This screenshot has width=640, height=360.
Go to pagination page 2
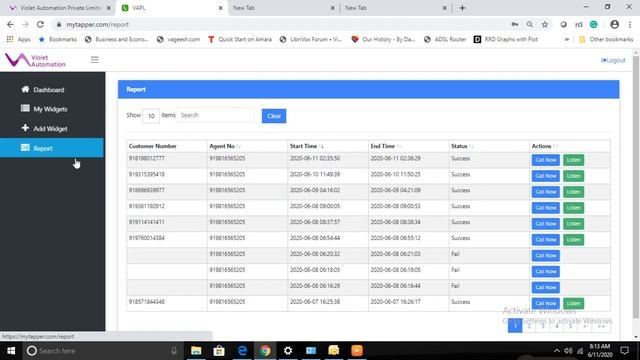coord(529,326)
